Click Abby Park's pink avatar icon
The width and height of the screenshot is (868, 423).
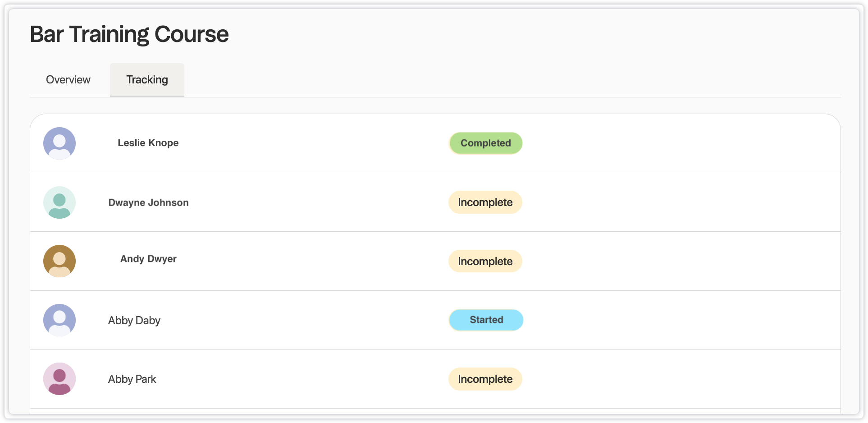59,379
